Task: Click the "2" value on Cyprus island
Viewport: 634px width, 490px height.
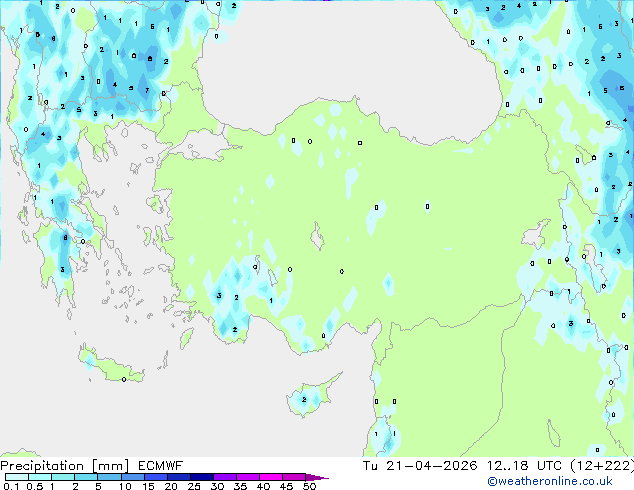Action: click(x=304, y=399)
